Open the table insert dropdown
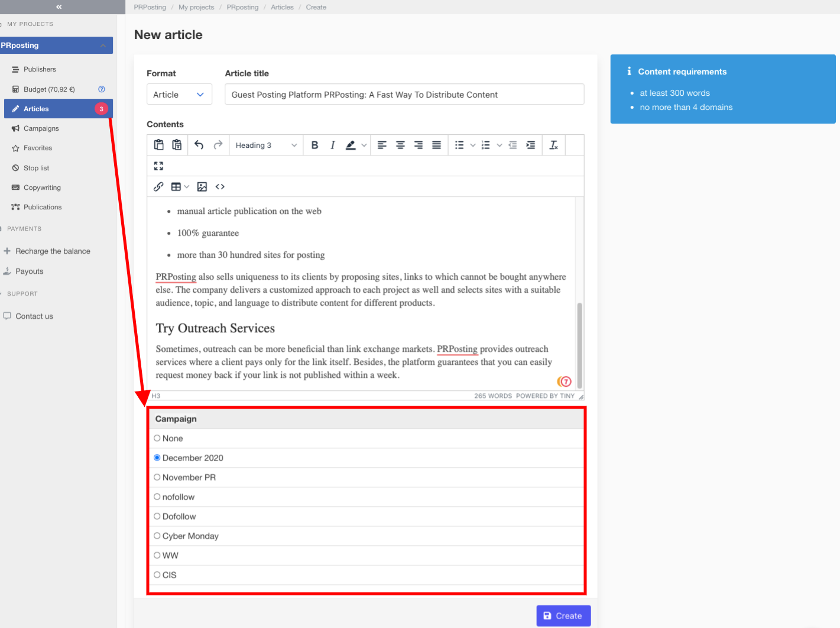This screenshot has height=628, width=840. 180,187
